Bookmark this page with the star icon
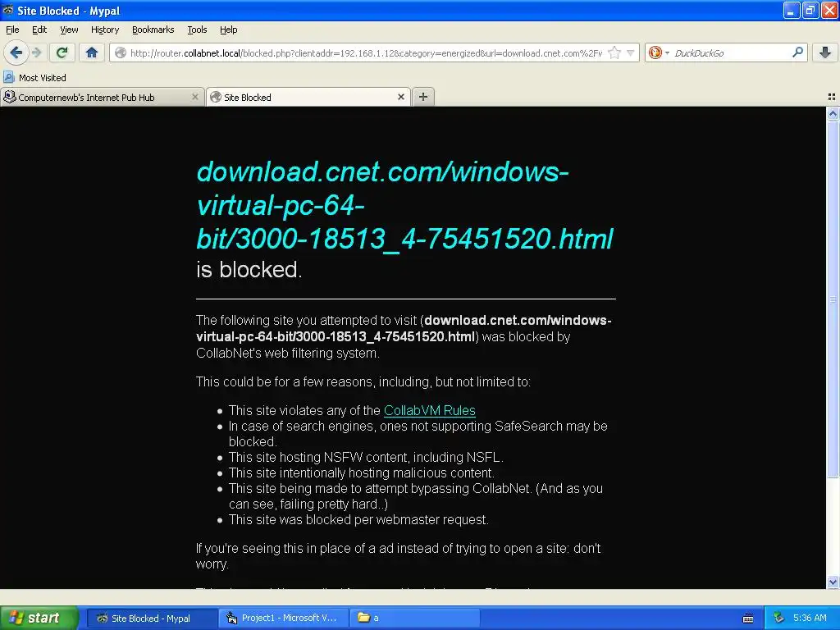 pos(614,52)
